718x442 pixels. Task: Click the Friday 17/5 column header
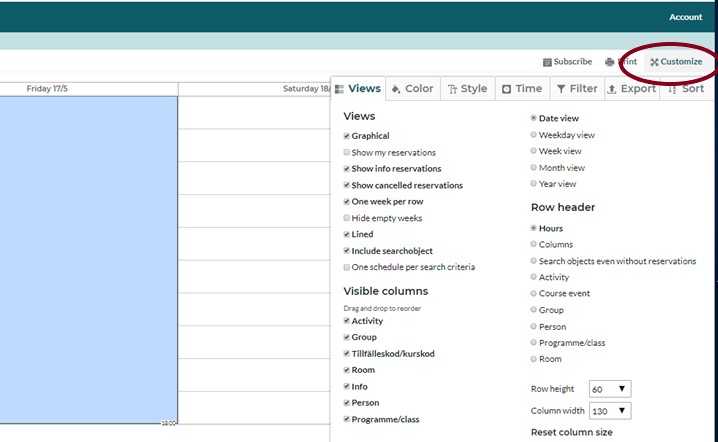point(47,89)
